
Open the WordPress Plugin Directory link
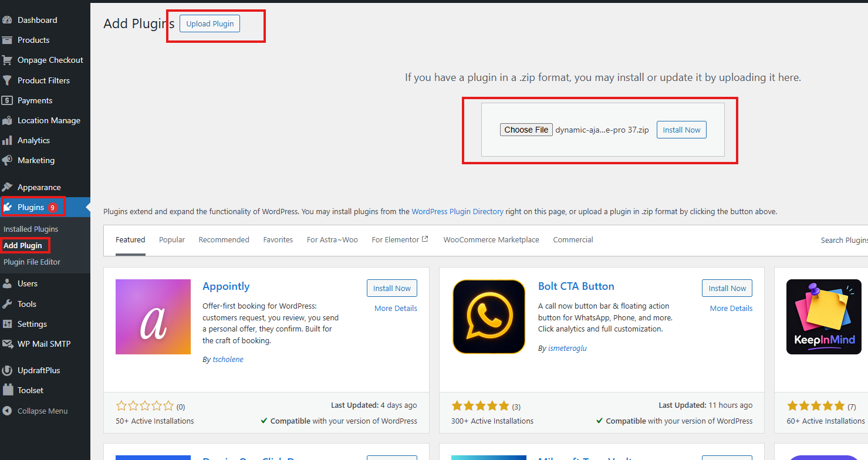[458, 211]
